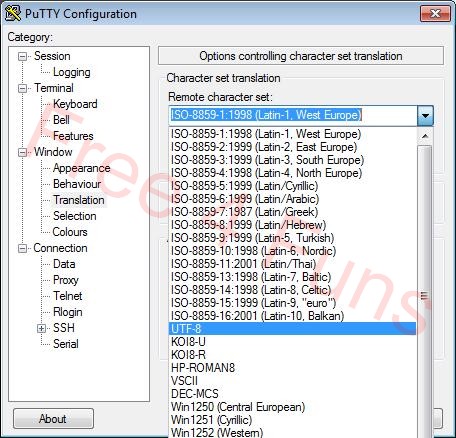Image resolution: width=456 pixels, height=438 pixels.
Task: Select VSCII character set
Action: (x=293, y=381)
